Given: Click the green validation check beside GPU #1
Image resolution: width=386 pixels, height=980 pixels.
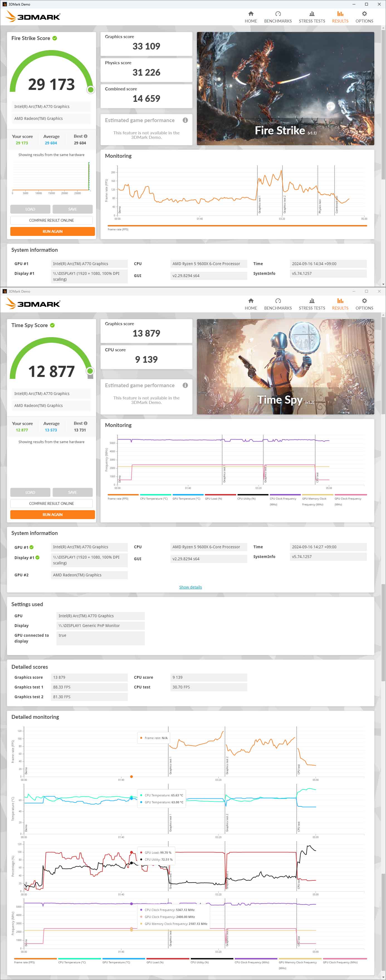Looking at the screenshot, I should pos(31,547).
